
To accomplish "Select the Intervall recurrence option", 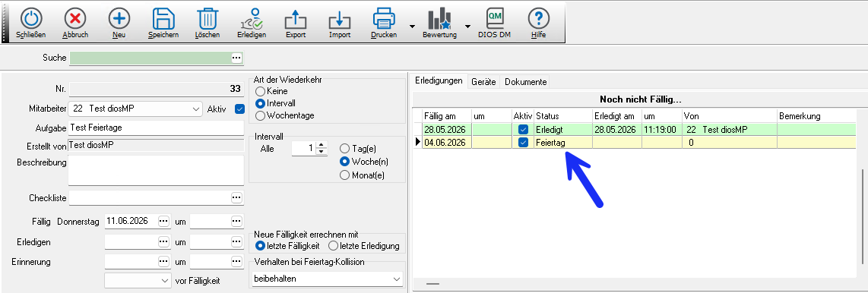I will [260, 103].
